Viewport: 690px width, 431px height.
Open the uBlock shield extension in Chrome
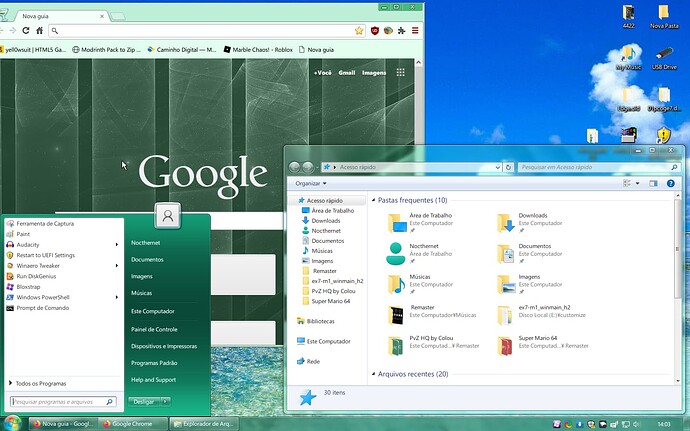coord(375,30)
